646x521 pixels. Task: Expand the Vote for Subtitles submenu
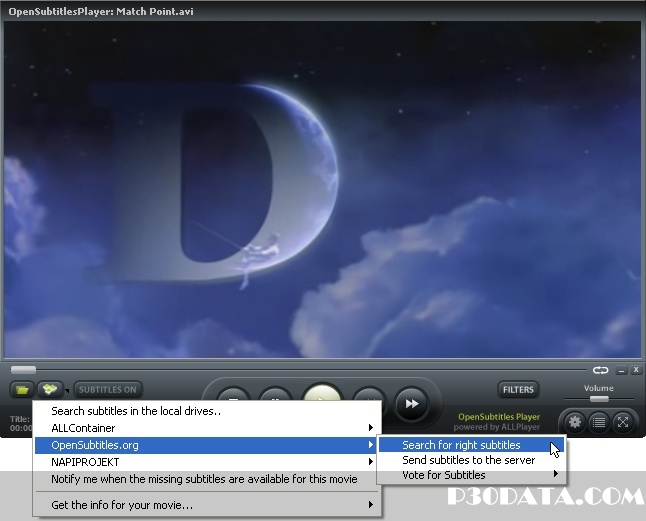coord(472,475)
